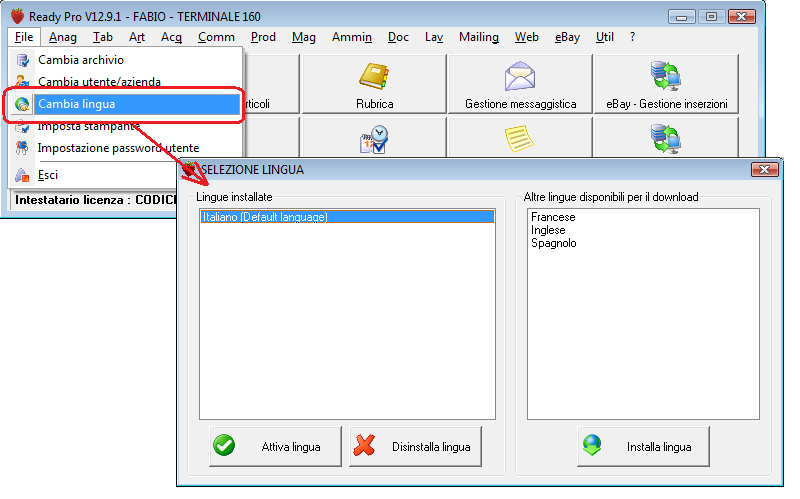This screenshot has width=800, height=499.
Task: Select Inglese in downloadable languages
Action: click(548, 230)
